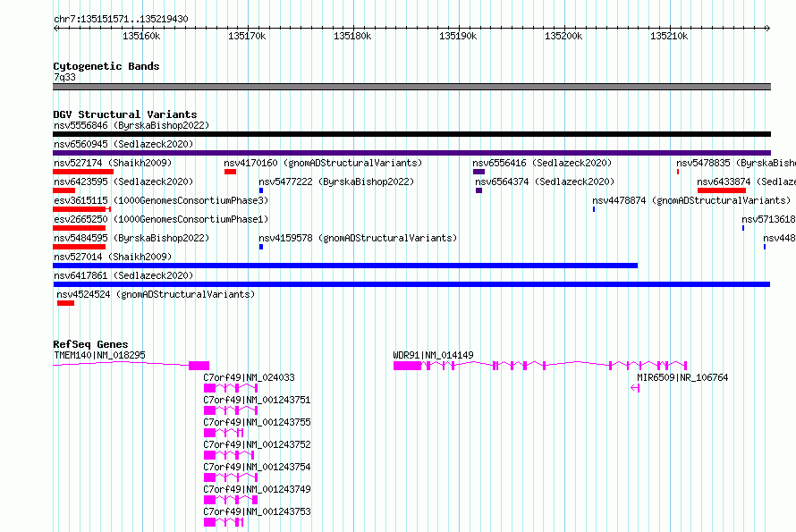Click the blue mark under nsv4478874
Screen dimensions: 796x532
tap(594, 209)
